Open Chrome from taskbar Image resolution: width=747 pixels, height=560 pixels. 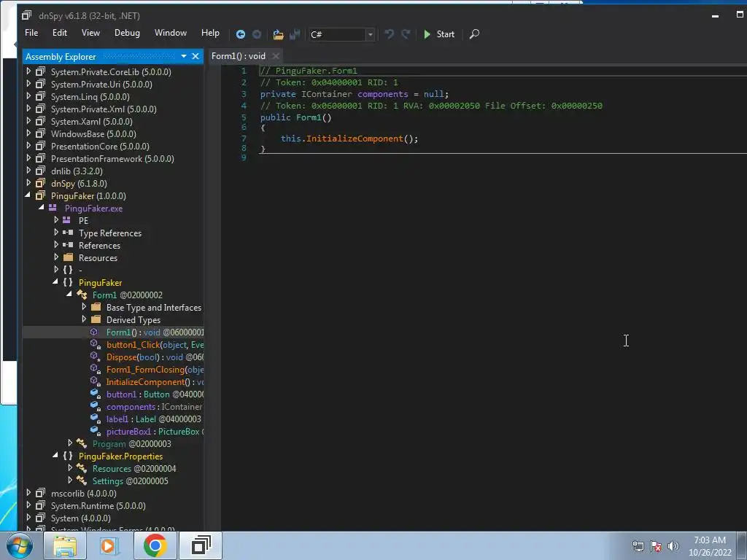(155, 545)
